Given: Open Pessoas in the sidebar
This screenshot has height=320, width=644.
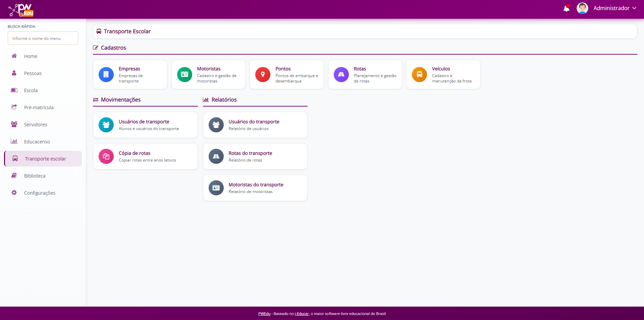Looking at the screenshot, I should (x=33, y=73).
